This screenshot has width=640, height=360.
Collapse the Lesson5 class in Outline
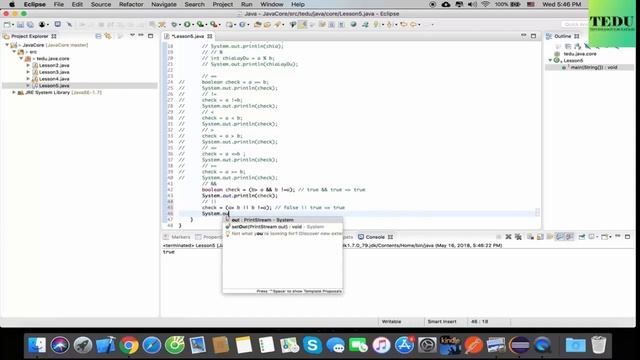[x=550, y=60]
